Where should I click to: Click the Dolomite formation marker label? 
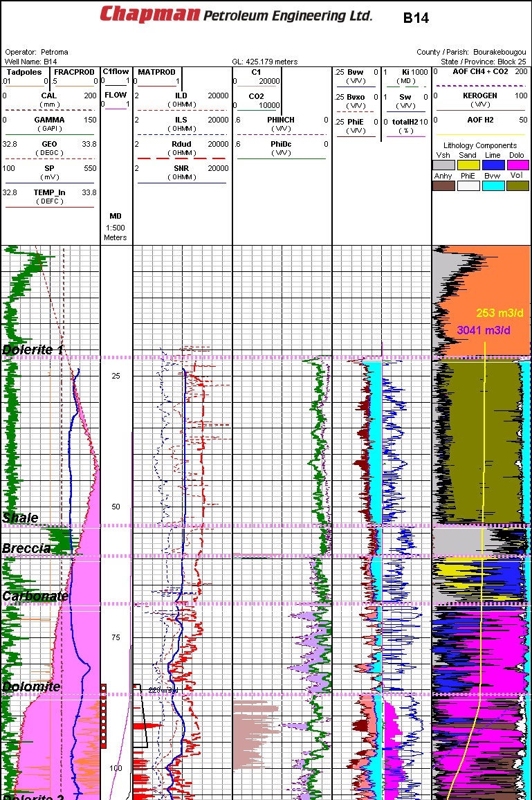click(31, 687)
